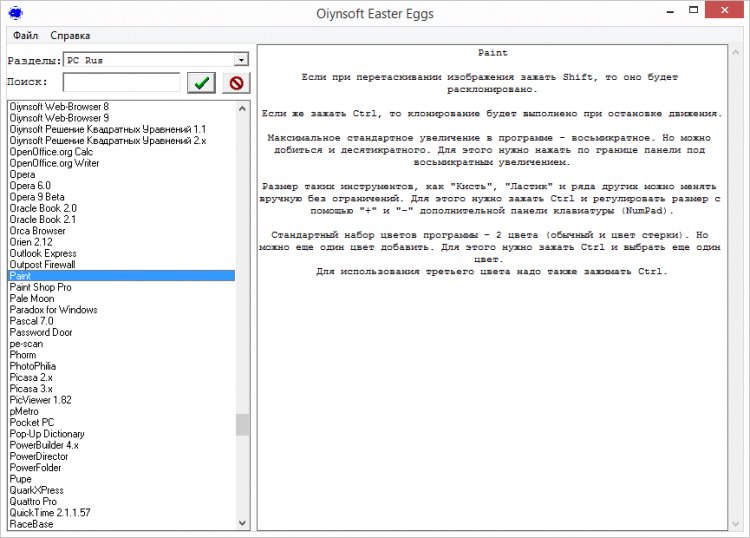
Task: Select Phorm entry
Action: (x=122, y=355)
